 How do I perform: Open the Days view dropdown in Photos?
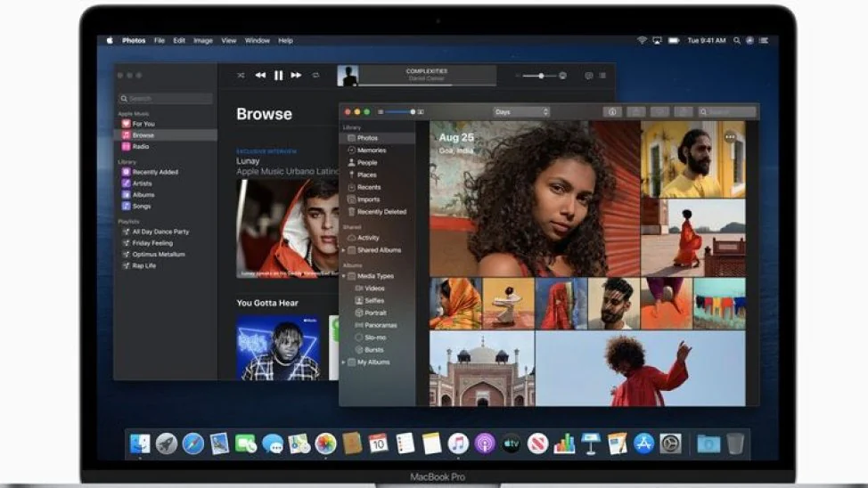tap(521, 112)
